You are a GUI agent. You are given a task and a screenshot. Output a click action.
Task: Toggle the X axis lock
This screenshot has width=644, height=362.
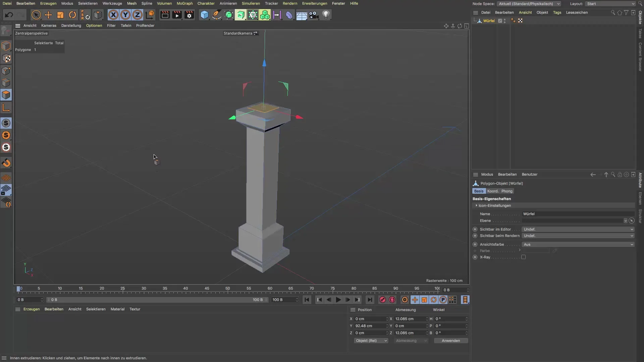pos(113,15)
